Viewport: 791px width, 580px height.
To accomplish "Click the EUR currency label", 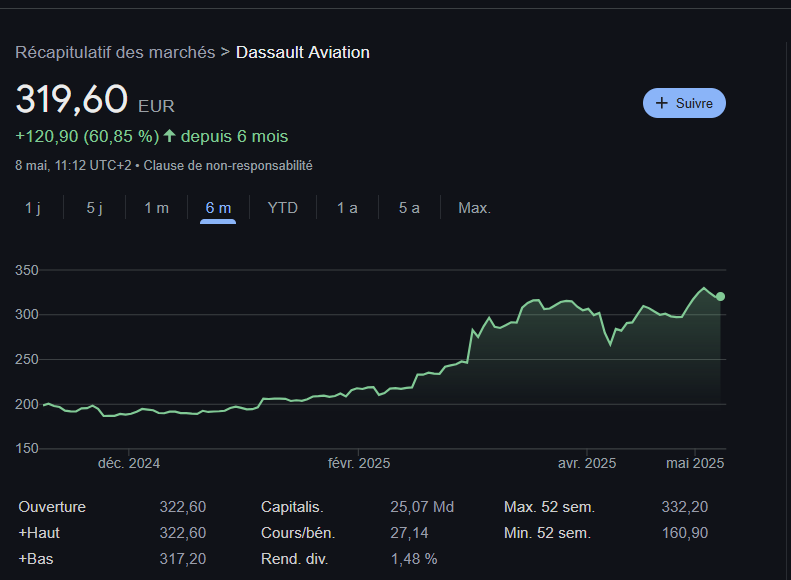I will click(x=156, y=106).
